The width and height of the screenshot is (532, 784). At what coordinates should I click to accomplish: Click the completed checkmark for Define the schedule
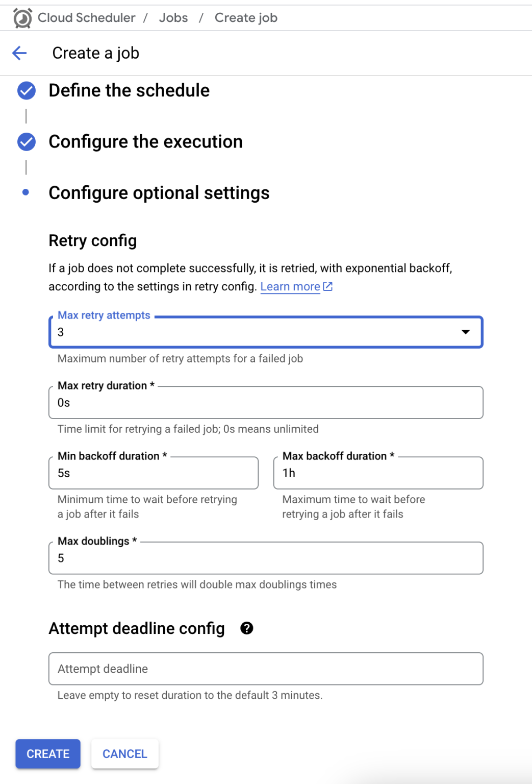point(25,90)
